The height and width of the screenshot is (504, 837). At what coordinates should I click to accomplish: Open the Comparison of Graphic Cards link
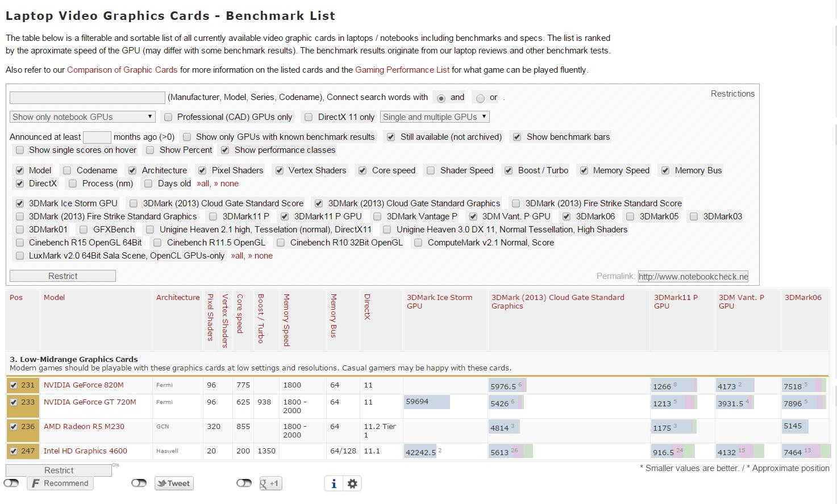122,70
